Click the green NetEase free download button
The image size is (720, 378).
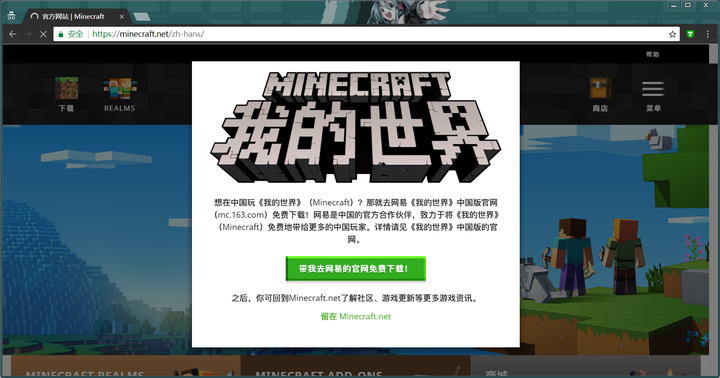[355, 269]
